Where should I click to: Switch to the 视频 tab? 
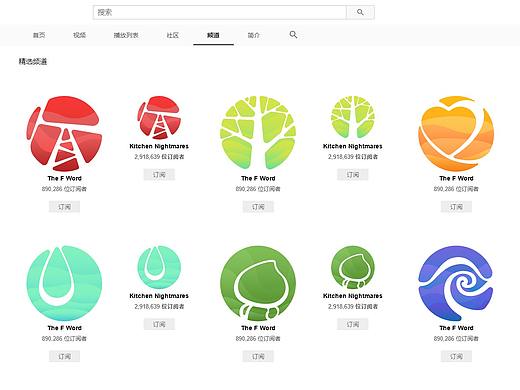tap(80, 35)
